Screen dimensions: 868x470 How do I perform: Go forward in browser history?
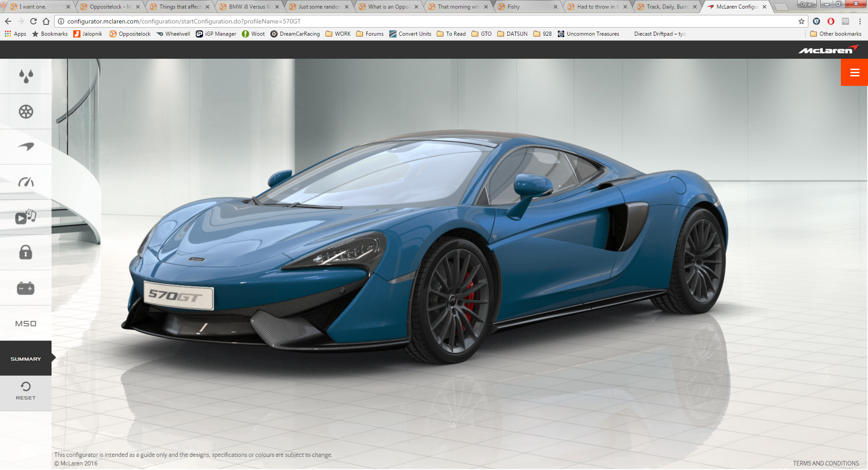(x=21, y=21)
